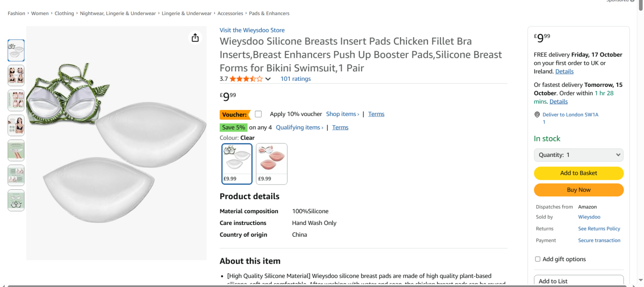Choose the Clear colour swatch option
Viewport: 644px width, 287px height.
coord(237,163)
